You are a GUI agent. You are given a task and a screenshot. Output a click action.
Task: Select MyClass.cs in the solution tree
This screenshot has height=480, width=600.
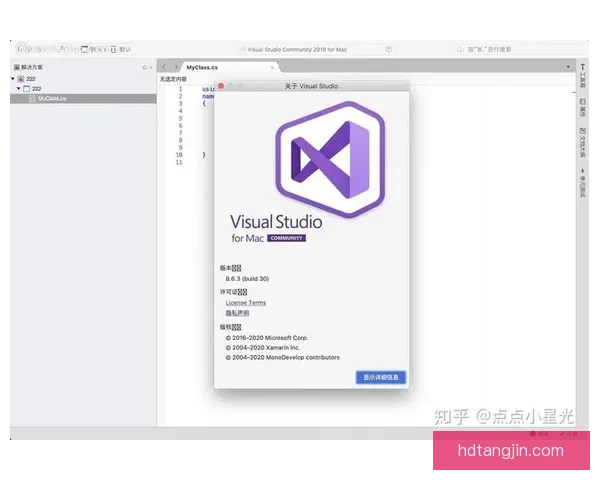coord(52,98)
